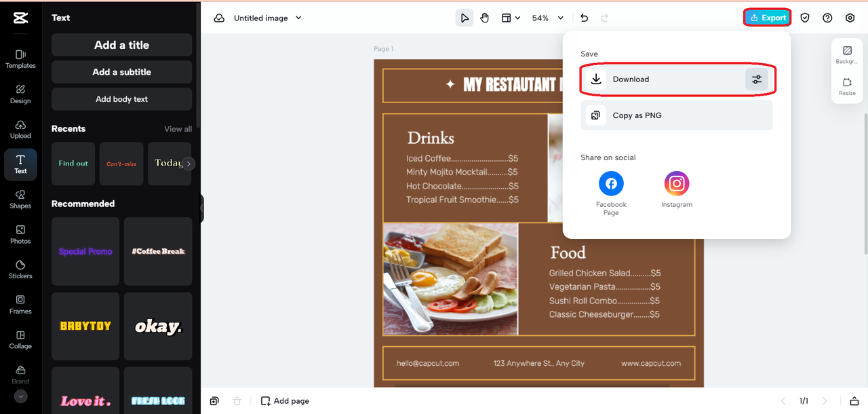Choose the 'Find out' recent text style
868x414 pixels.
click(x=73, y=164)
